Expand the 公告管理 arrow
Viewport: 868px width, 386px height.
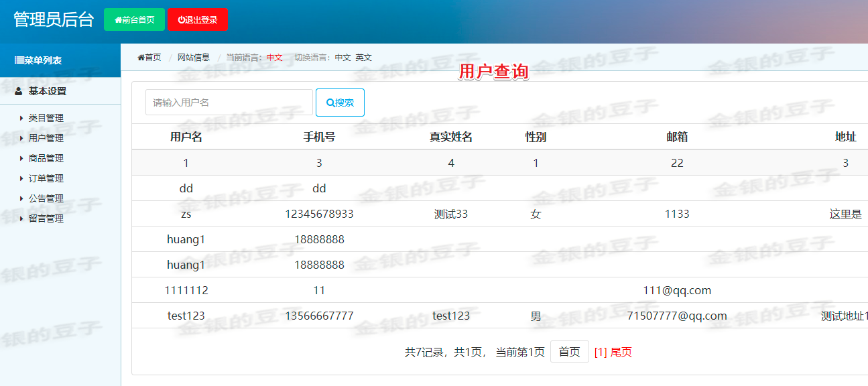tap(21, 198)
